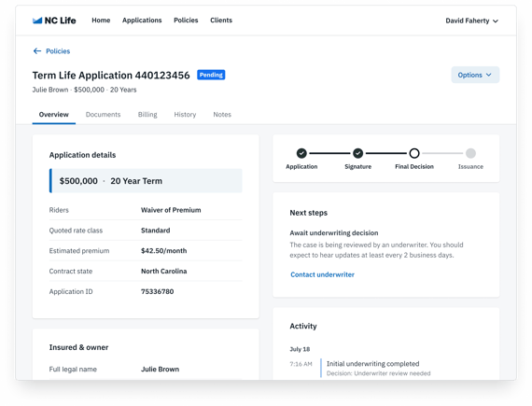Image resolution: width=532 pixels, height=406 pixels.
Task: Click the Final Decision step label
Action: click(413, 166)
